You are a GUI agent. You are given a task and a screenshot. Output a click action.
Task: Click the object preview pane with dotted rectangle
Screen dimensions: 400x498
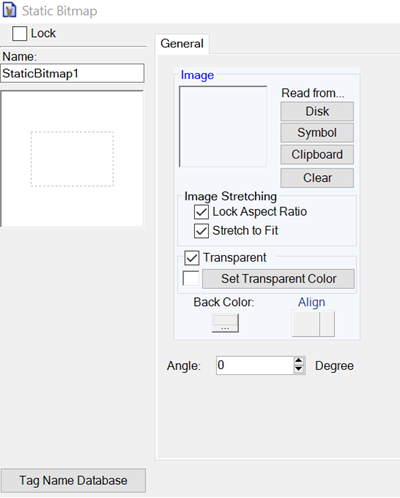click(x=72, y=159)
